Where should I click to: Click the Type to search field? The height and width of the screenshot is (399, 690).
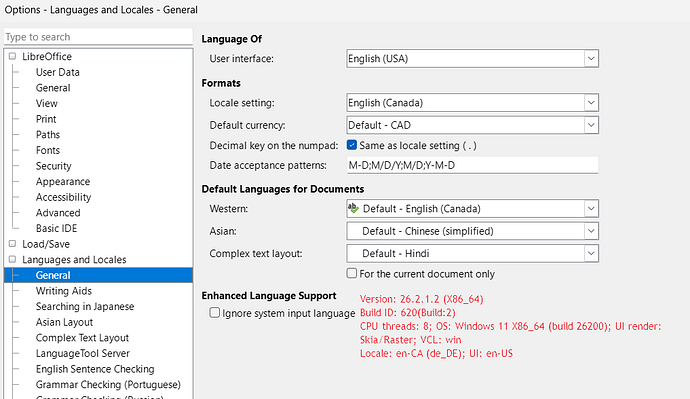(x=98, y=37)
